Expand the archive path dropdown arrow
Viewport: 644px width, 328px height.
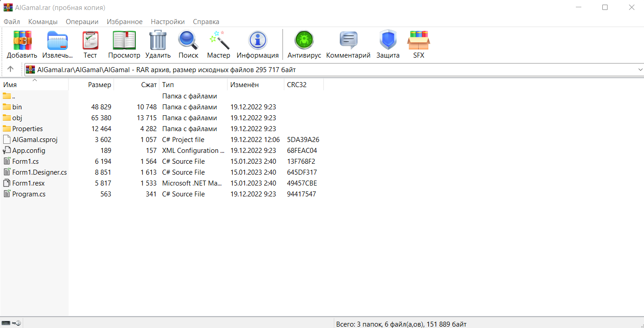click(x=640, y=69)
